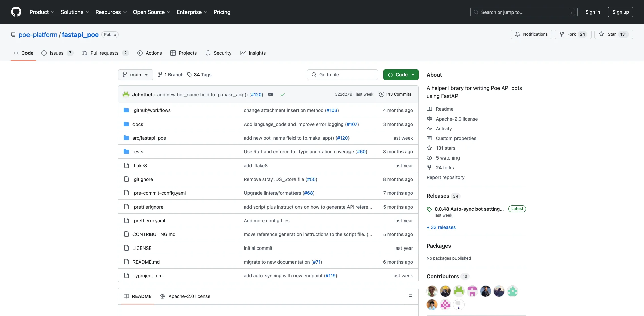Click Report repository
This screenshot has width=644, height=316.
[x=445, y=177]
